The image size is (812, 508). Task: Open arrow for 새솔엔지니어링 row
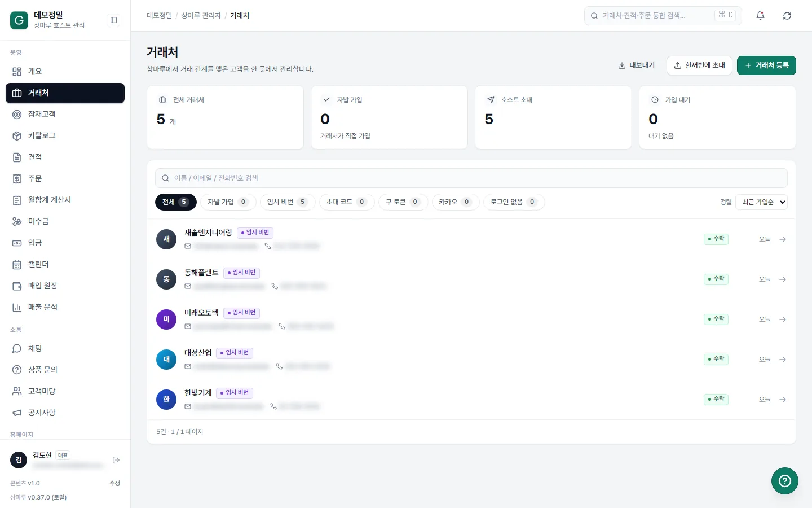click(x=783, y=239)
